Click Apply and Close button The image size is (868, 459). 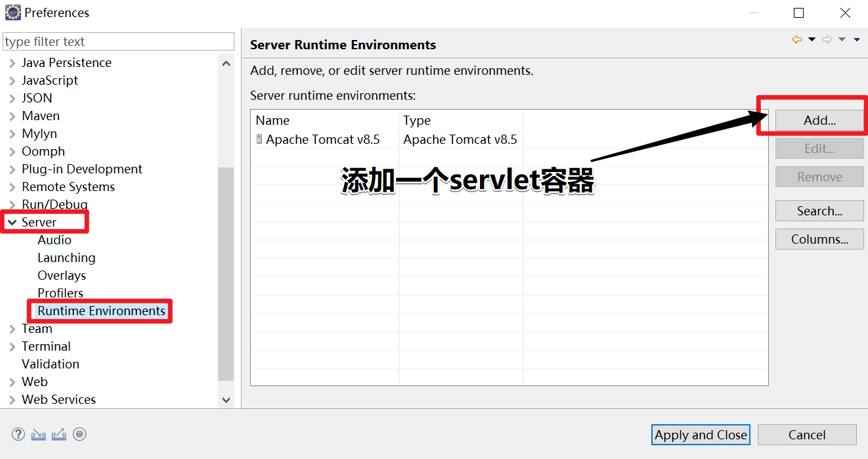tap(701, 435)
